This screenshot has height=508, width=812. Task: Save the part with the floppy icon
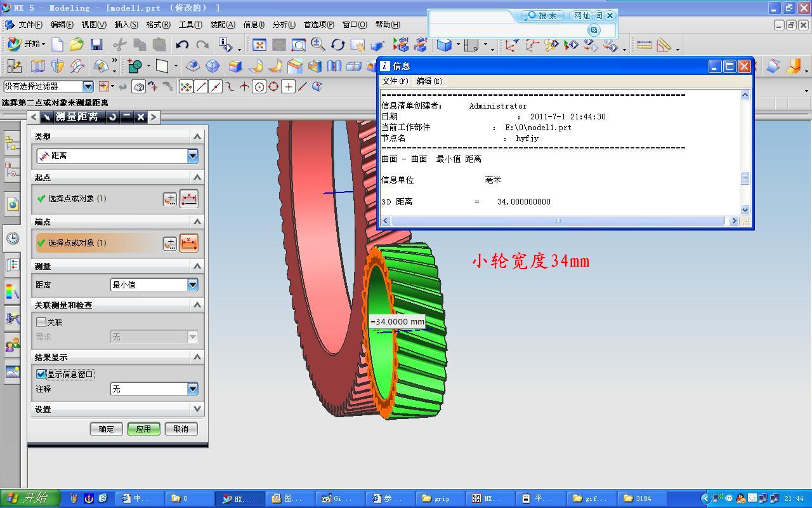(x=96, y=44)
